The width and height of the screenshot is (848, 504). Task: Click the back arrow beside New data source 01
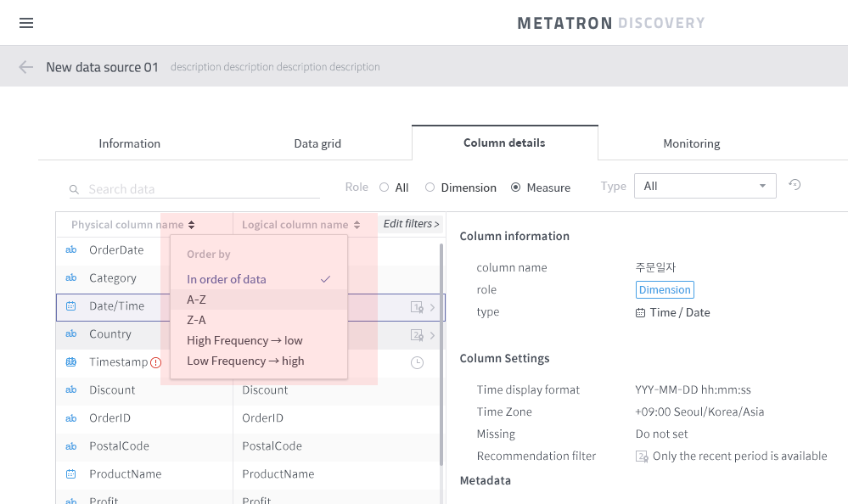[25, 66]
